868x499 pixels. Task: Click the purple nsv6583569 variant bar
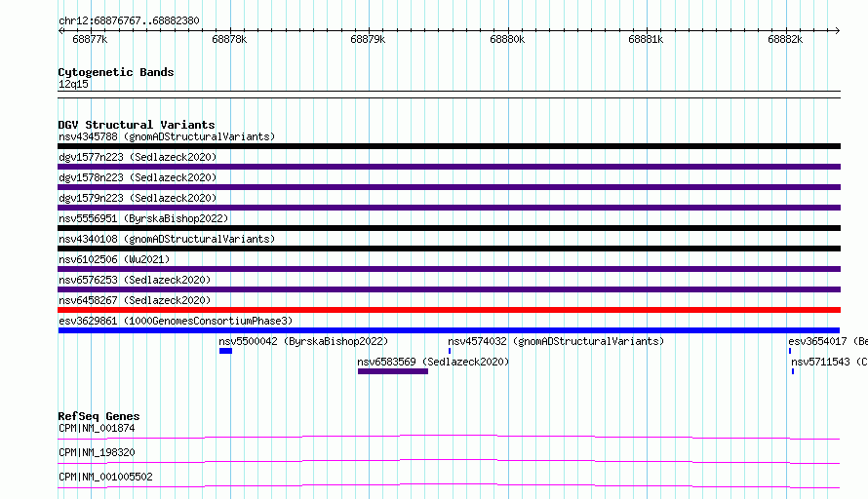(392, 371)
